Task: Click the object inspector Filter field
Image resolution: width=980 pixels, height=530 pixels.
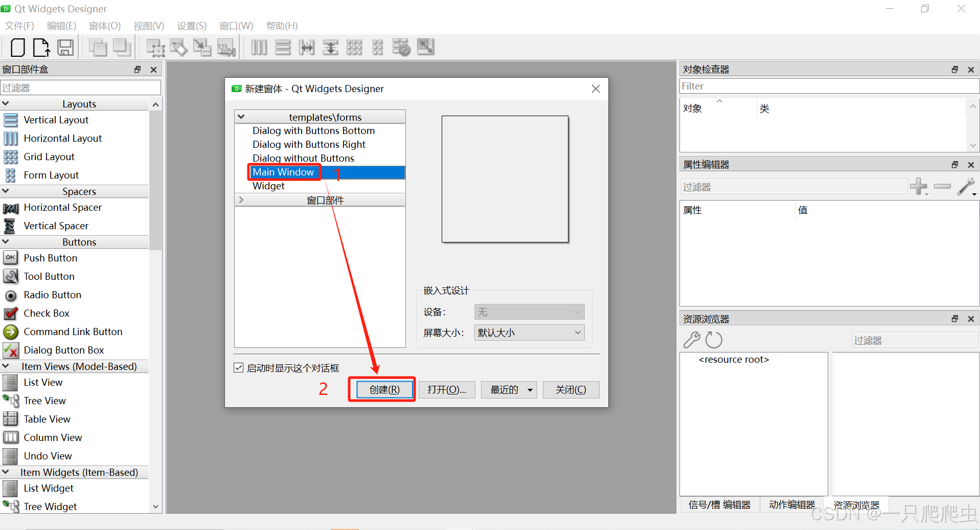Action: [829, 86]
